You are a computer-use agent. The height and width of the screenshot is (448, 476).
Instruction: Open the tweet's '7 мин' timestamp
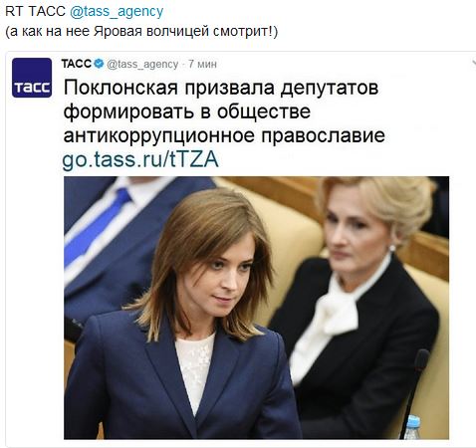pyautogui.click(x=202, y=64)
